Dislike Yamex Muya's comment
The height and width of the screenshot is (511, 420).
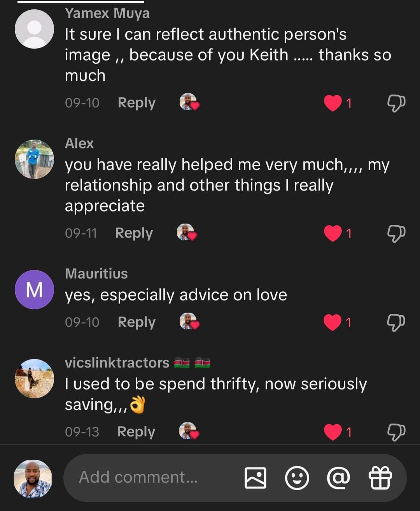click(396, 103)
